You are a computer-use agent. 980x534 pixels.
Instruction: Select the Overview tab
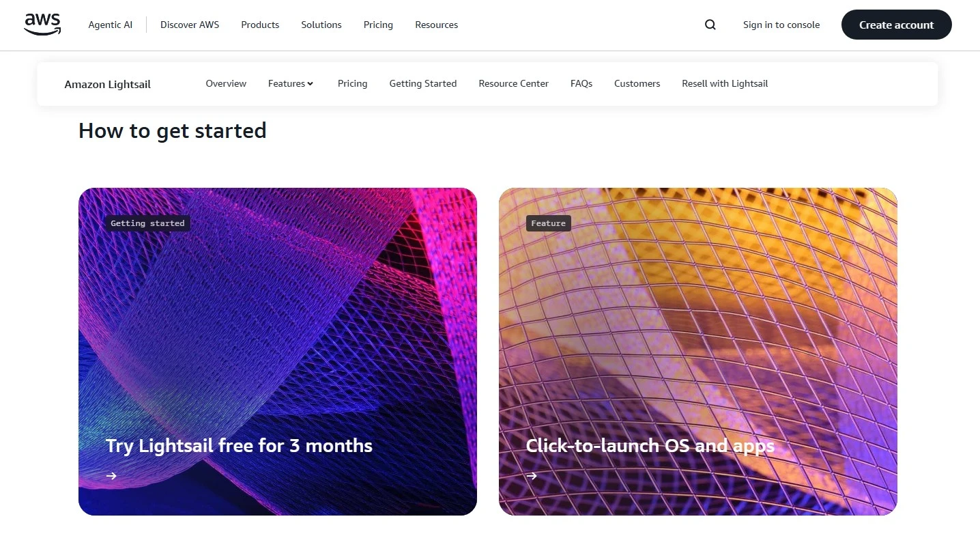click(x=226, y=83)
